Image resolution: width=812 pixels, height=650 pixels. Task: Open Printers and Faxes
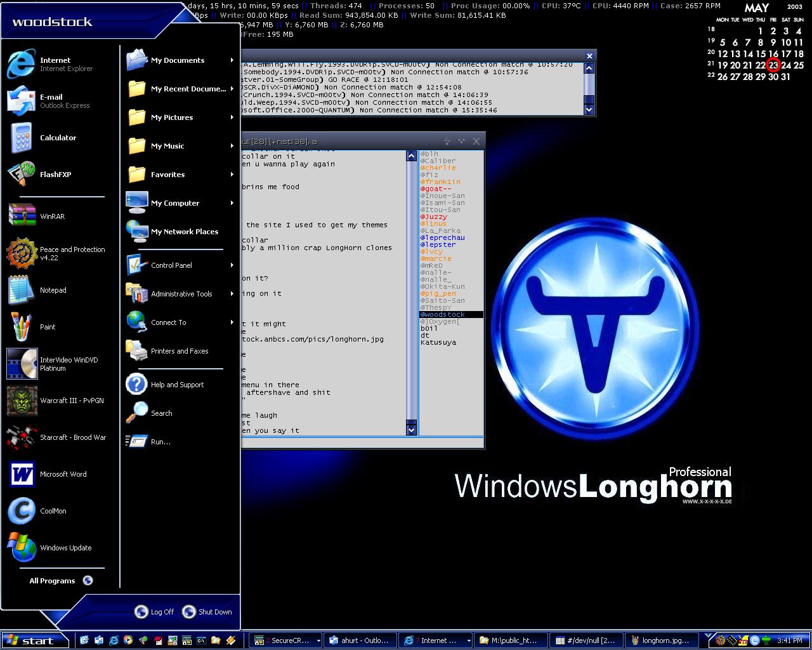pyautogui.click(x=180, y=351)
